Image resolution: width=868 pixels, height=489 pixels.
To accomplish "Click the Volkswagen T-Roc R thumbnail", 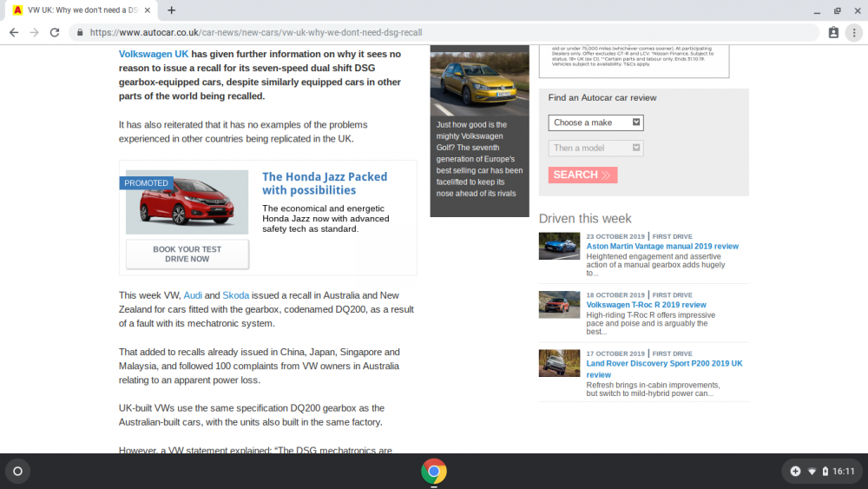I will point(559,305).
